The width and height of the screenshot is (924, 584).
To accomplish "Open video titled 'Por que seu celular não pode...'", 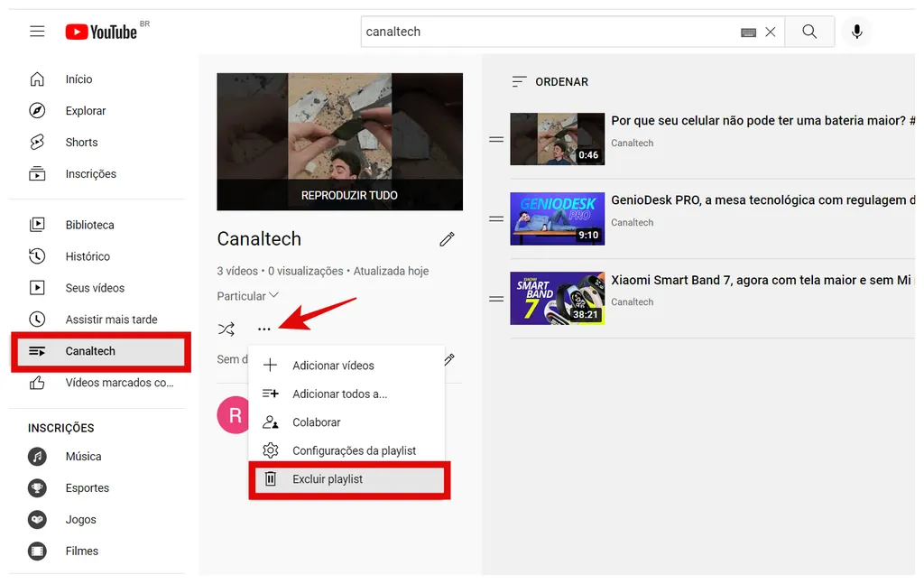I will pyautogui.click(x=762, y=120).
